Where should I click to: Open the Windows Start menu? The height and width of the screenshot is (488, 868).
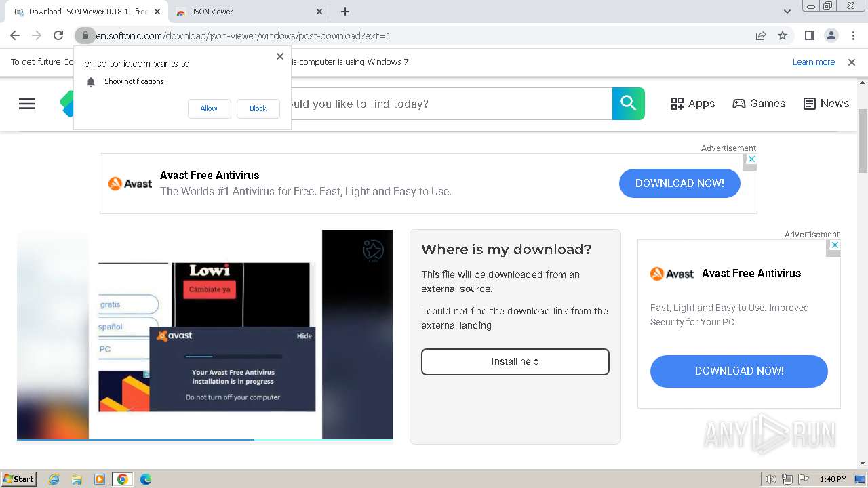click(19, 479)
